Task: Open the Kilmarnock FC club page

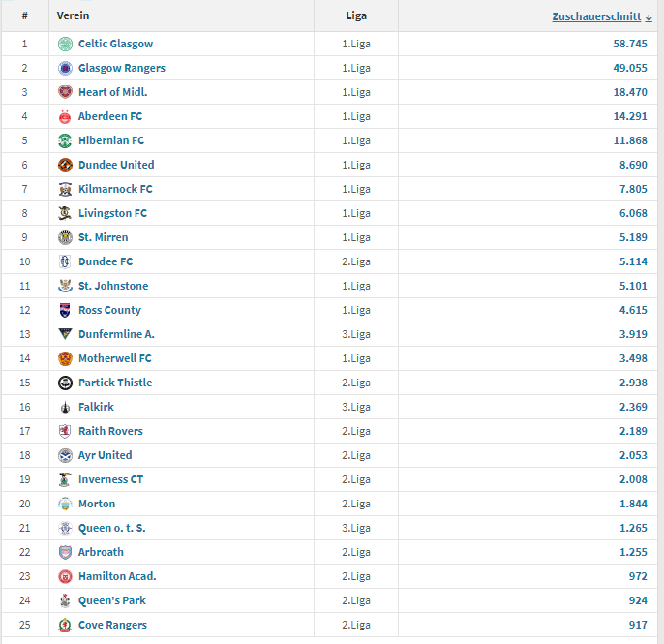Action: (x=115, y=189)
